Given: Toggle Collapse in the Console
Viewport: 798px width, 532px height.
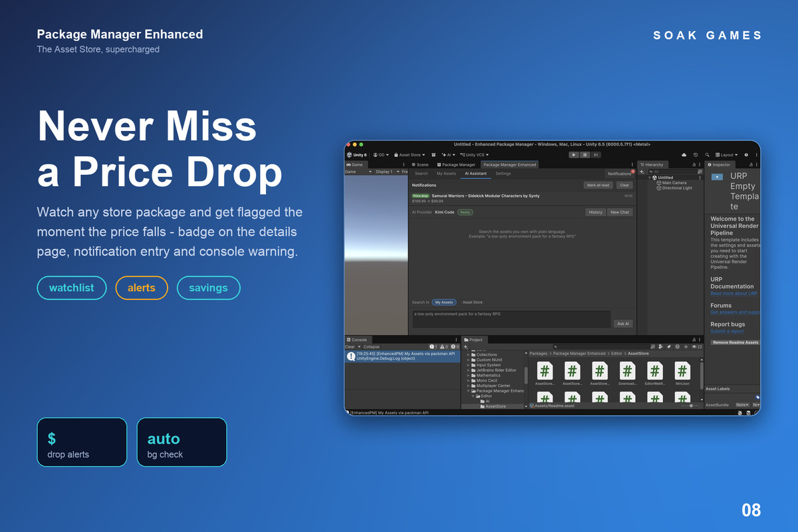Looking at the screenshot, I should point(372,346).
